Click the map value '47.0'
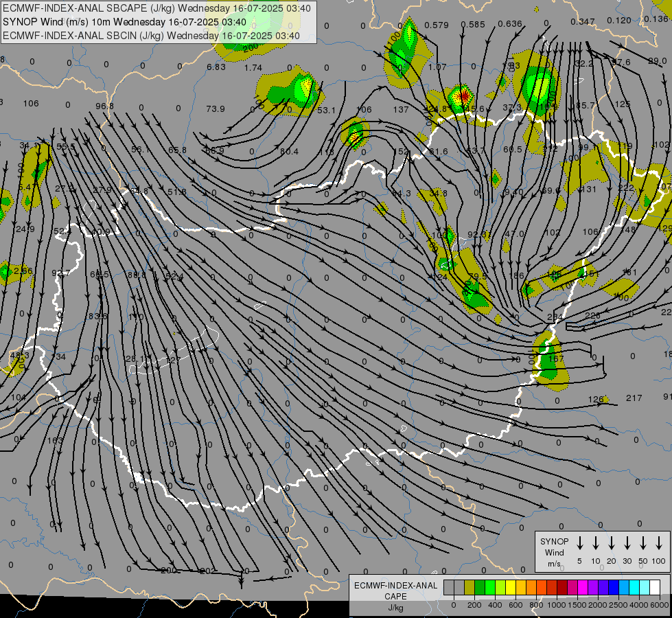The width and height of the screenshot is (672, 618). (515, 233)
